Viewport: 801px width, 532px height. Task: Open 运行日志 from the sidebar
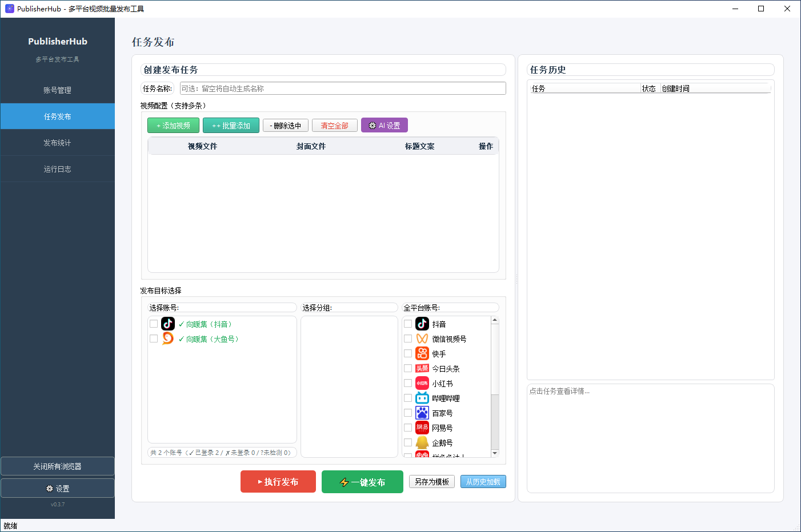[x=58, y=169]
